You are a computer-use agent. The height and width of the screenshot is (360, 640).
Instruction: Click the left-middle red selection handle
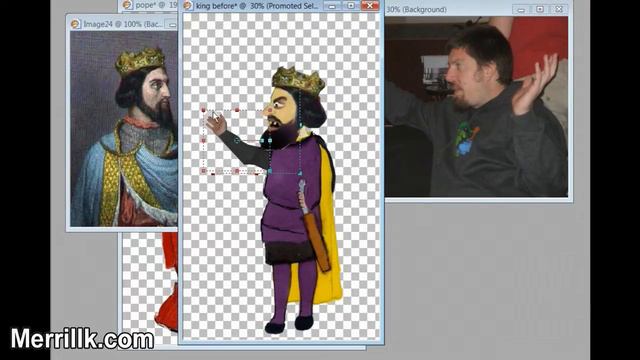[x=203, y=140]
